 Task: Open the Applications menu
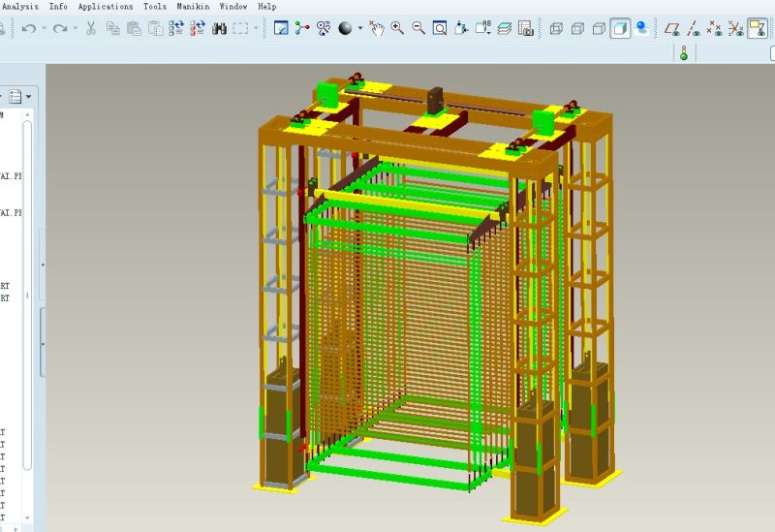105,6
